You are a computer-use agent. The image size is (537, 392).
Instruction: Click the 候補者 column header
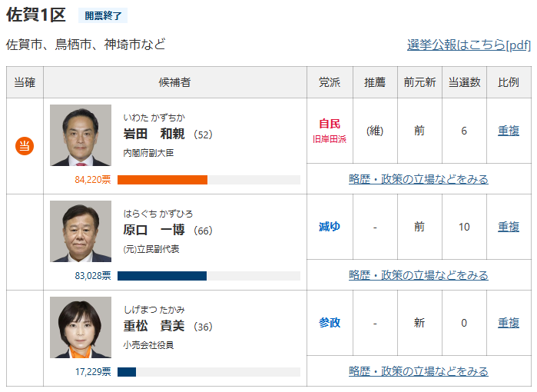(174, 82)
